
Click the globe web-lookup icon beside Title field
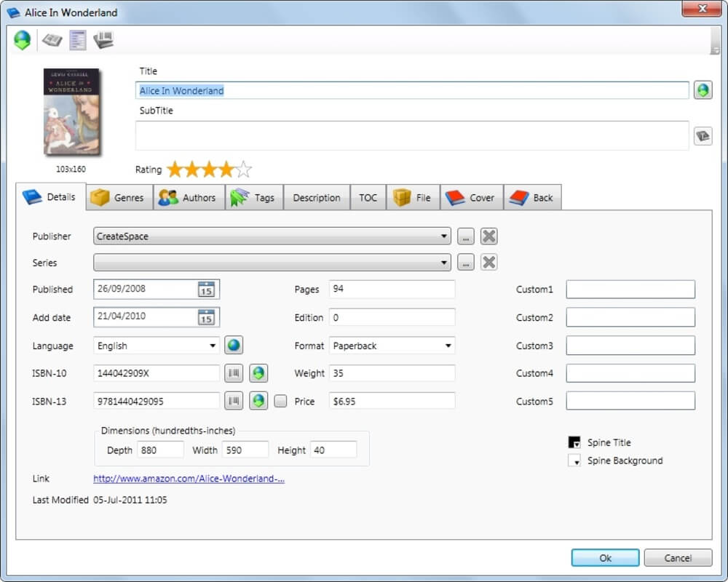tap(703, 90)
